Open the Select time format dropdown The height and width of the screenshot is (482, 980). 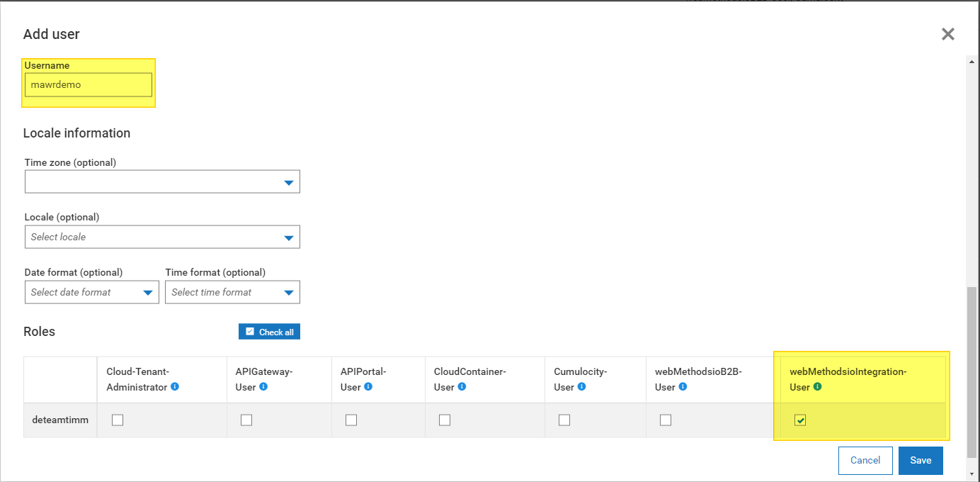pos(232,293)
